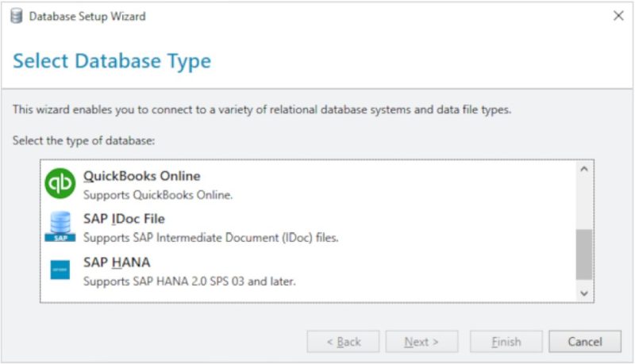This screenshot has height=364, width=635.
Task: Go to the previous step with Back
Action: click(343, 342)
